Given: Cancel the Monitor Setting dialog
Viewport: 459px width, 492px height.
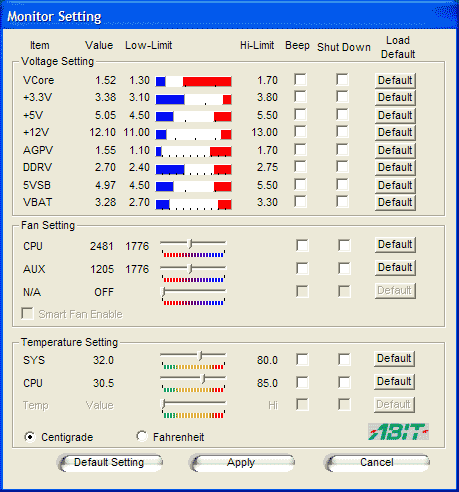Looking at the screenshot, I should pos(377,463).
